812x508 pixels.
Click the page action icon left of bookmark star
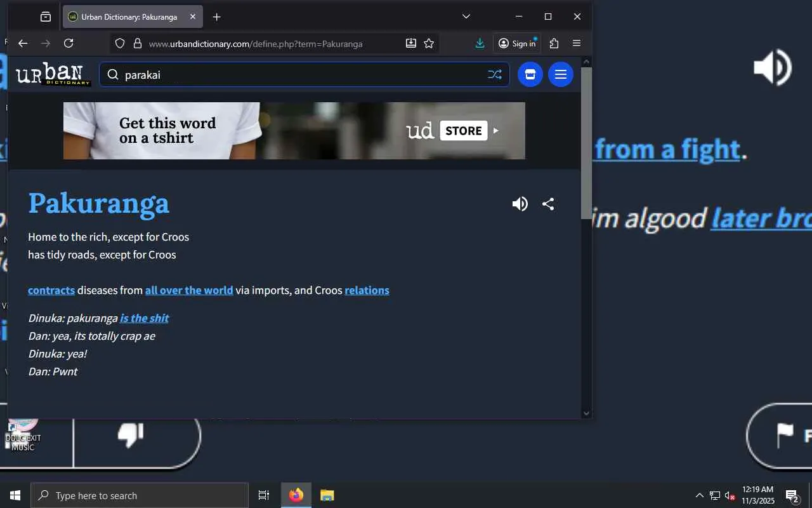(x=411, y=43)
